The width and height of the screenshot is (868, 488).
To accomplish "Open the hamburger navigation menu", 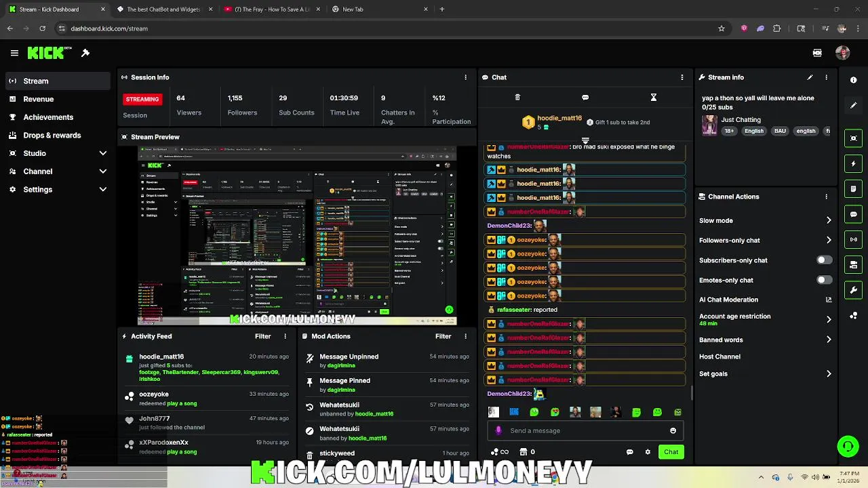I will (x=14, y=53).
